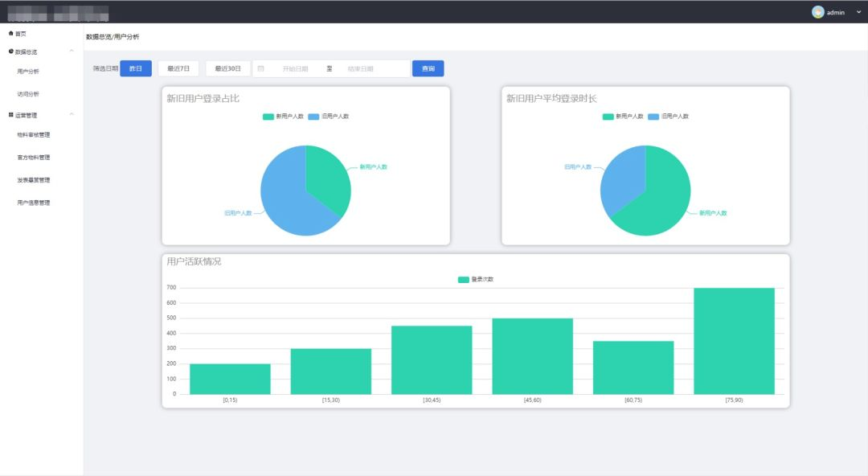
Task: Toggle 新用户人数 legend in 新旧用户登录占比 chart
Action: tap(283, 117)
